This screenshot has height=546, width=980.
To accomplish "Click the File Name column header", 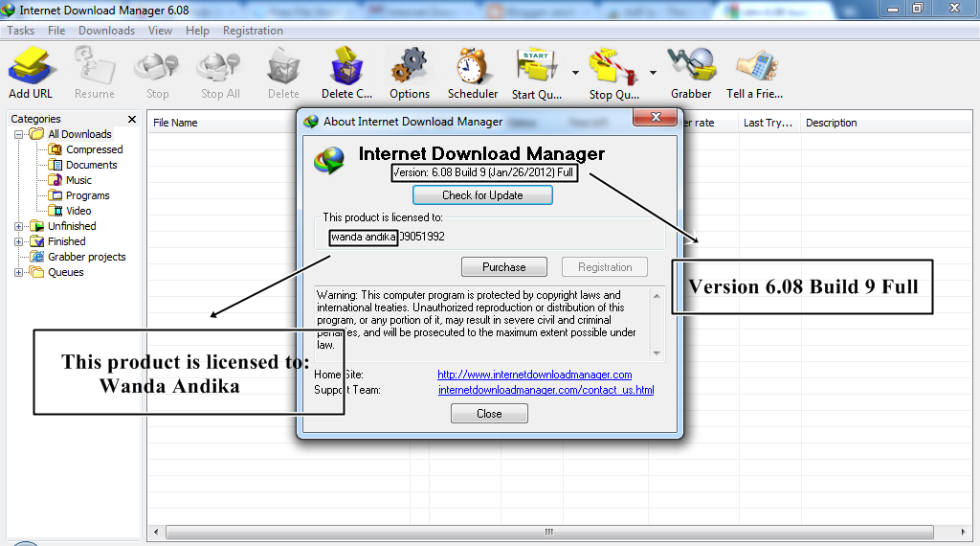I will click(x=176, y=123).
